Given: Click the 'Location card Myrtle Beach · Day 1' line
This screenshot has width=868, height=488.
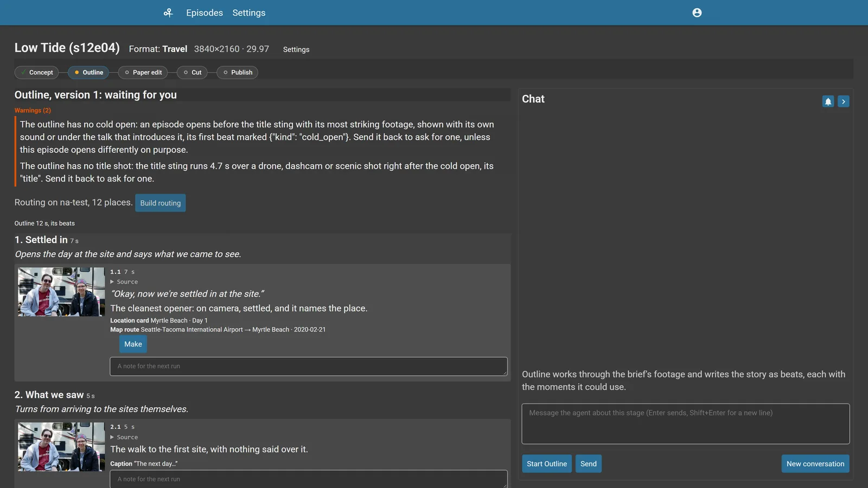Looking at the screenshot, I should (x=159, y=320).
